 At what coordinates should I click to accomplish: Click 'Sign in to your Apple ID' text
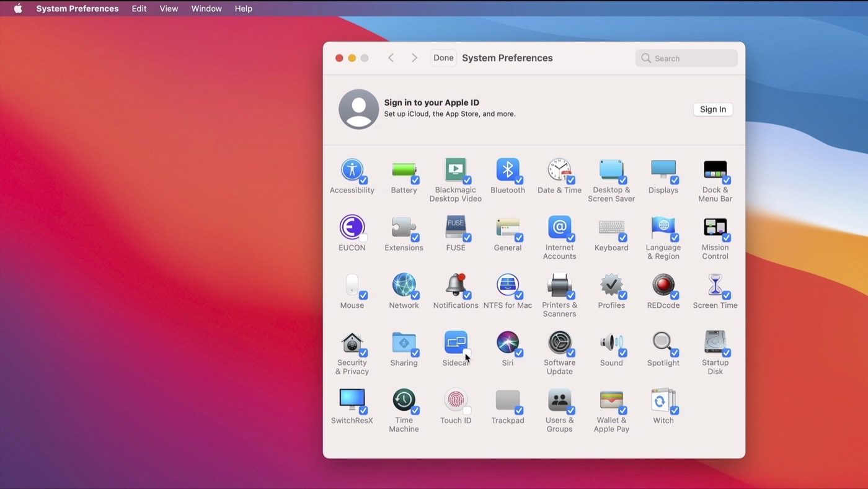point(432,103)
